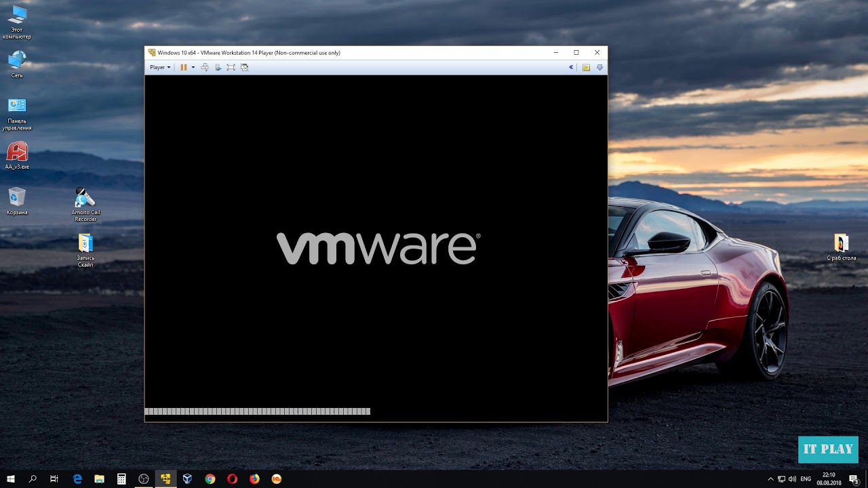The width and height of the screenshot is (868, 488).
Task: Launch Microsoft Edge from the taskbar
Action: (77, 479)
